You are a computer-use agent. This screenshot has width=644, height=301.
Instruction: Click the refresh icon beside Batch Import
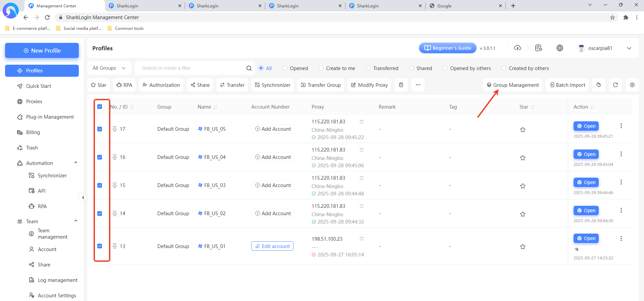click(x=615, y=85)
